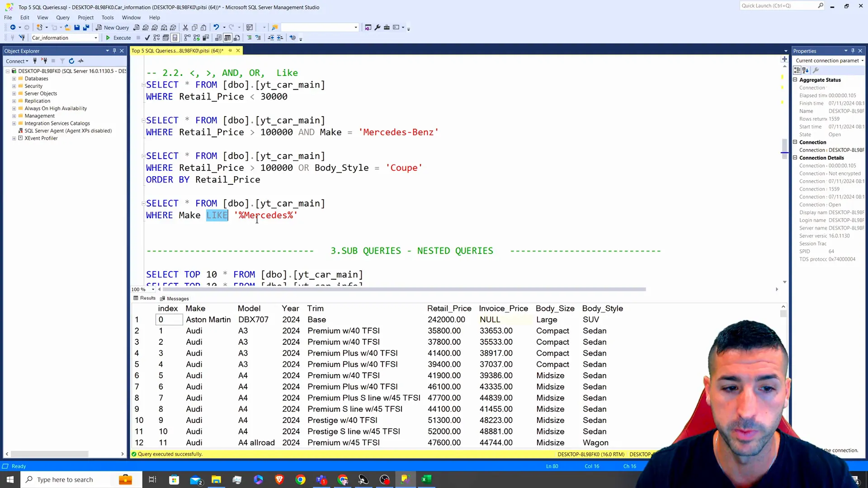
Task: Open the File menu
Action: (8, 18)
